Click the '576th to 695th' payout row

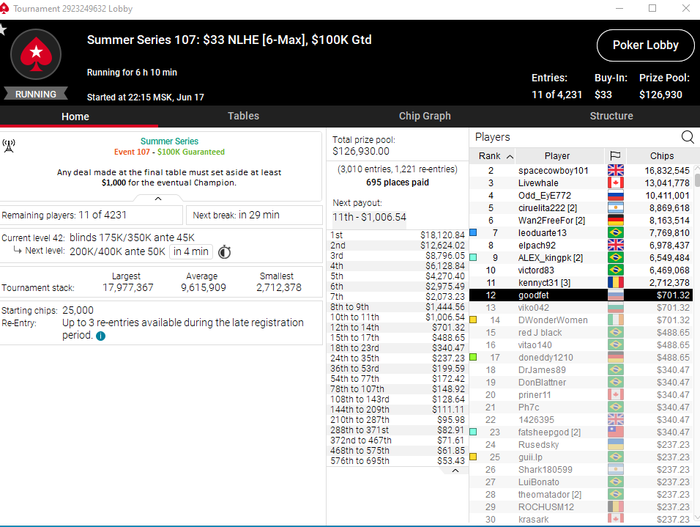point(397,461)
